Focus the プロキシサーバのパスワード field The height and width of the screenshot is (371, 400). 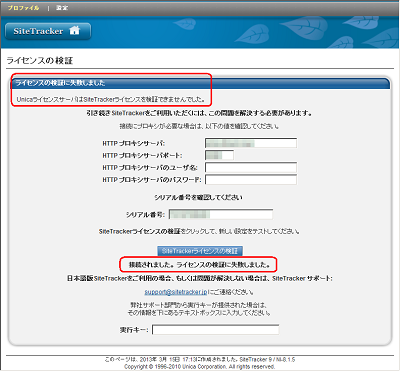251,180
